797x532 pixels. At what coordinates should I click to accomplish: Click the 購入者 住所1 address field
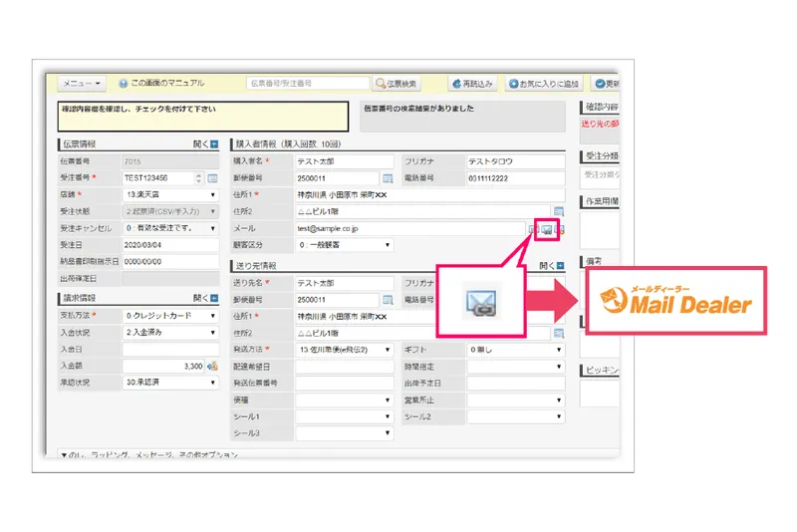[x=430, y=195]
